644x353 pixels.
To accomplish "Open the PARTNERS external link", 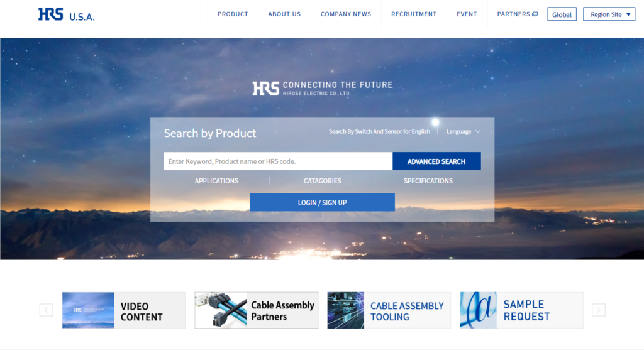I will point(517,14).
